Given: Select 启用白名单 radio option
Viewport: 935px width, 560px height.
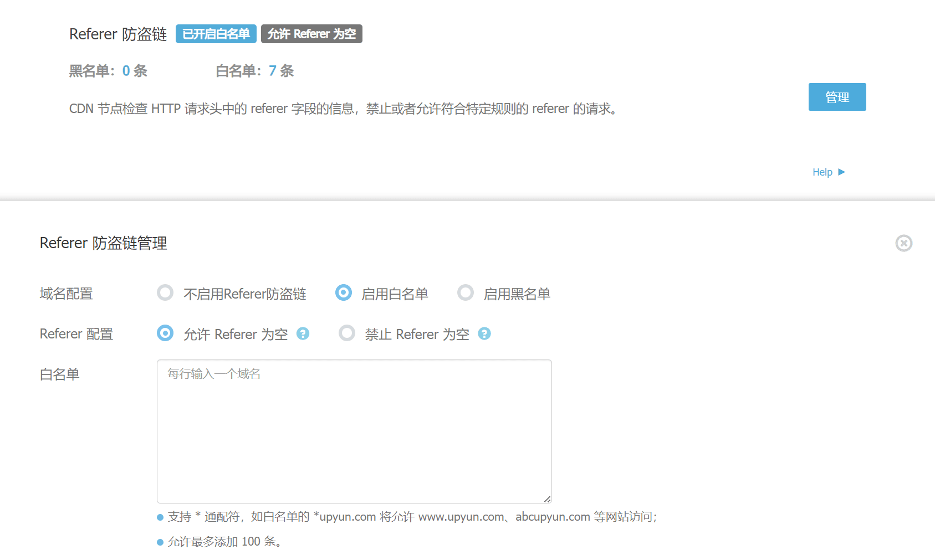Looking at the screenshot, I should pyautogui.click(x=344, y=292).
